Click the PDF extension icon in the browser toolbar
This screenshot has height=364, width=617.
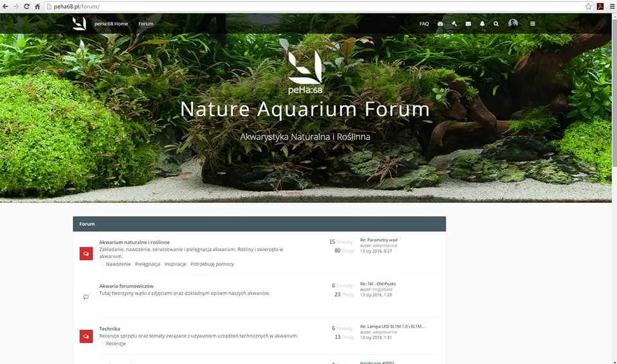pos(600,6)
